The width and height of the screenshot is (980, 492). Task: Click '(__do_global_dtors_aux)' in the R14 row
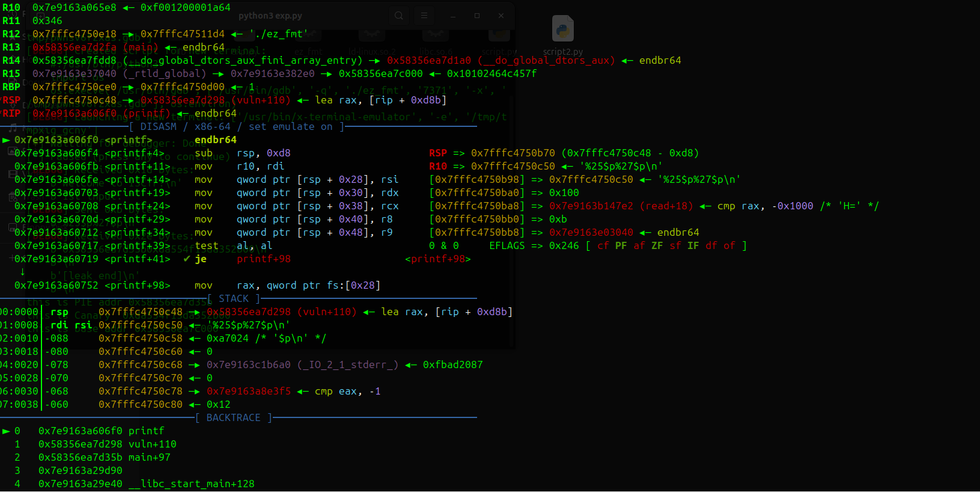tap(546, 60)
